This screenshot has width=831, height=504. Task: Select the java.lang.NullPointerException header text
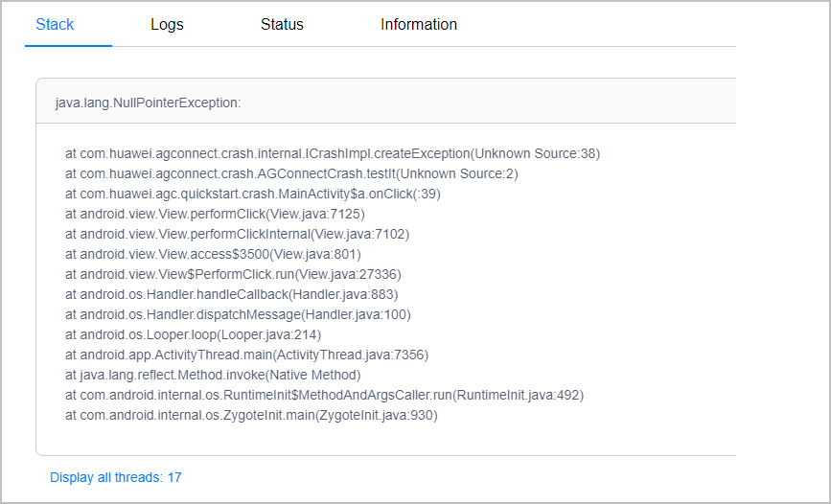pyautogui.click(x=148, y=103)
